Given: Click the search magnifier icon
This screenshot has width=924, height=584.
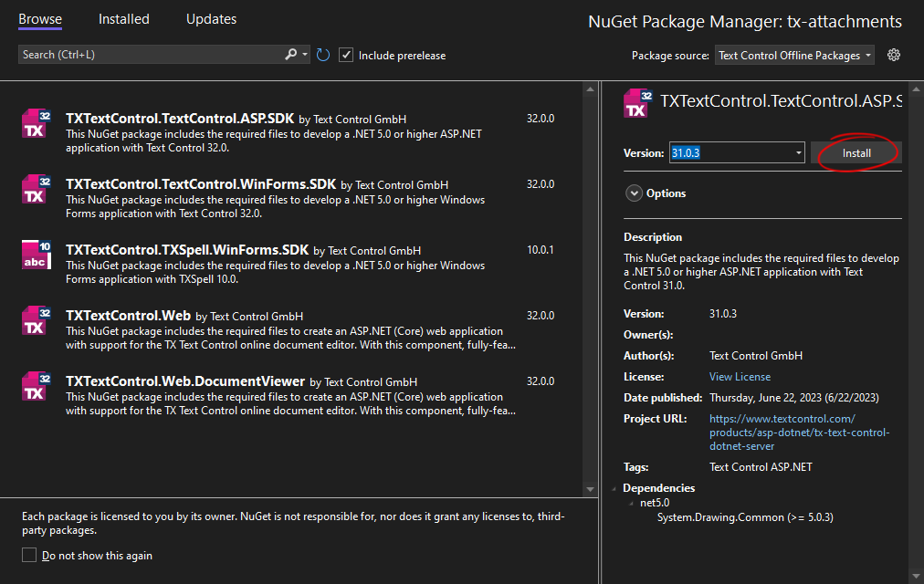Looking at the screenshot, I should [291, 55].
